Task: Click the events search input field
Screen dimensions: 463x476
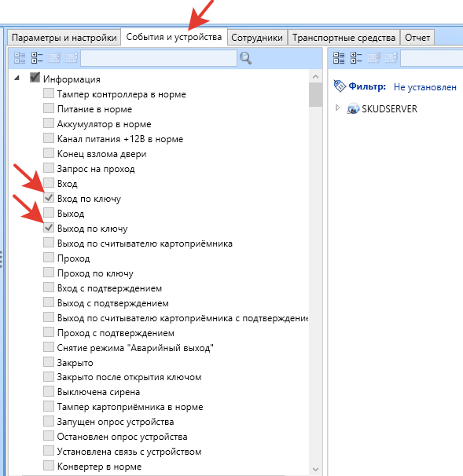Action: pos(159,58)
